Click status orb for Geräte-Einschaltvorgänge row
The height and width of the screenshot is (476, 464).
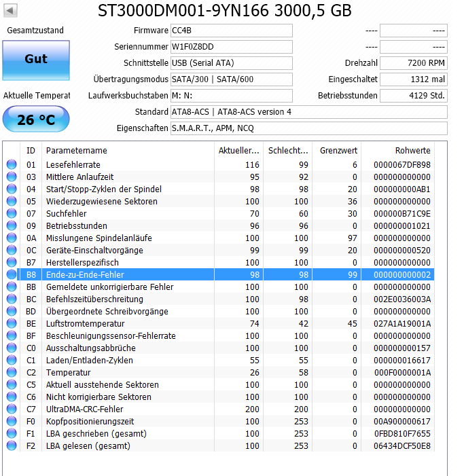point(12,250)
